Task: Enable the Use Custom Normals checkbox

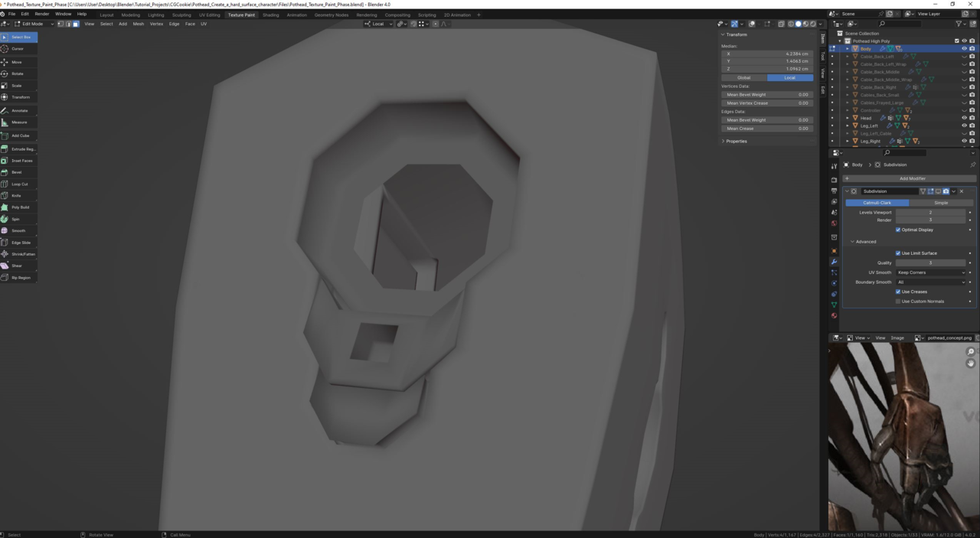Action: pos(898,302)
